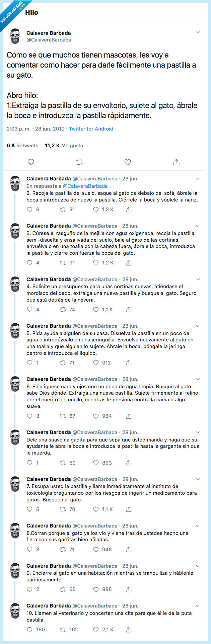The image size is (211, 644).
Task: View the 11,2 K Me gusta list
Action: 64,146
